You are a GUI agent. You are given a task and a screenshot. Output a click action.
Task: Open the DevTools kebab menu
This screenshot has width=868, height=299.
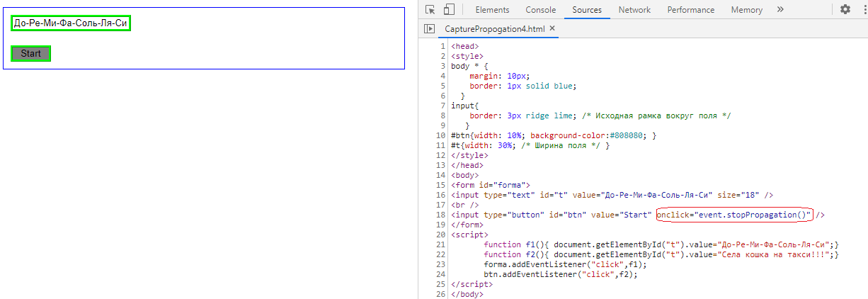[x=864, y=10]
